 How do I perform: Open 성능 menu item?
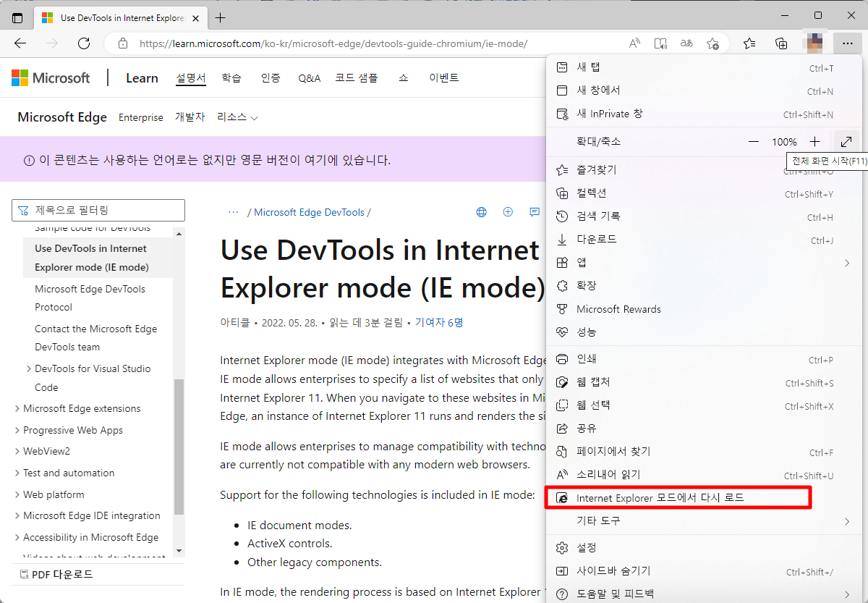(705, 332)
